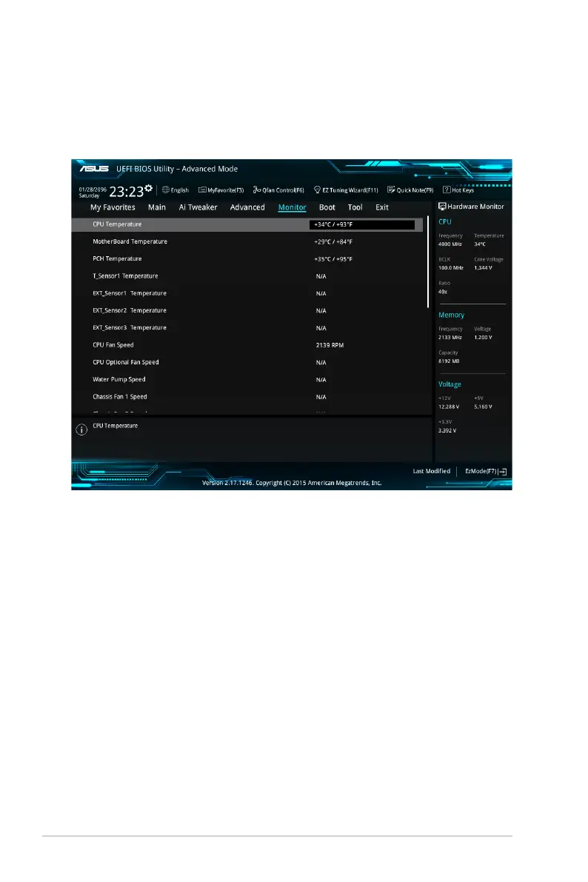The image size is (588, 882).
Task: Go to the Boot tab
Action: click(327, 207)
